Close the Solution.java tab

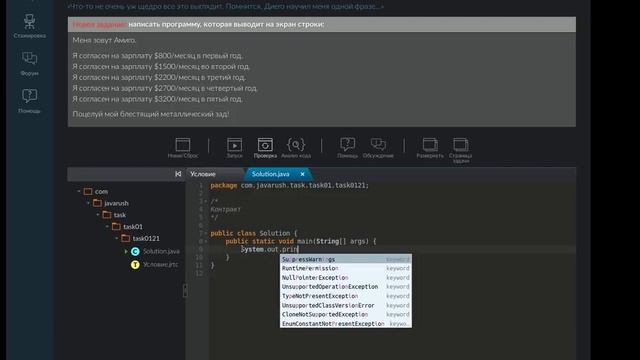point(302,174)
